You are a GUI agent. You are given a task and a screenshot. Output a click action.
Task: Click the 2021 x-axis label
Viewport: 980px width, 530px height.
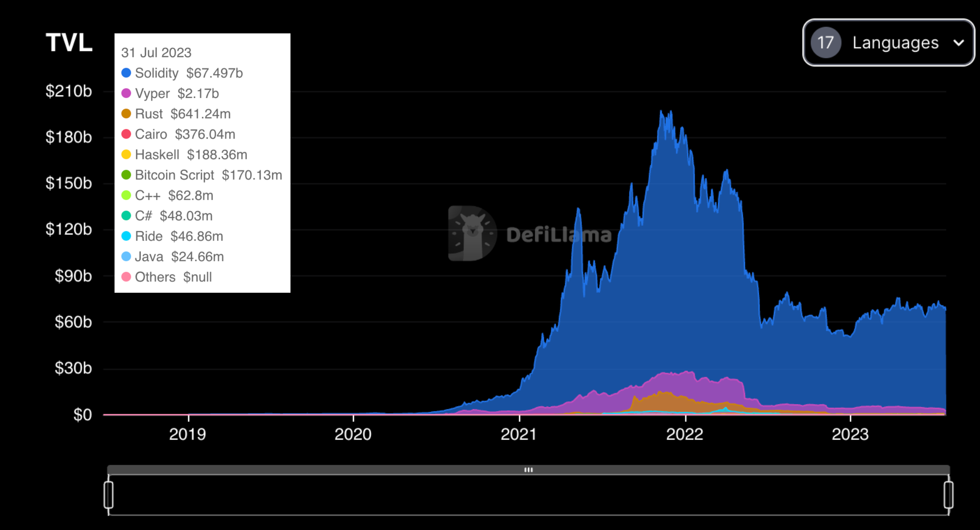click(519, 434)
